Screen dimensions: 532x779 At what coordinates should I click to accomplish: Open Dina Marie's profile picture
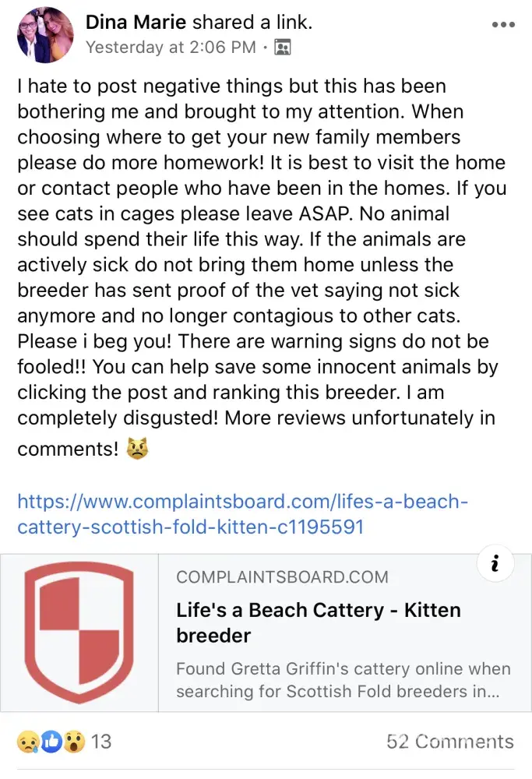[45, 35]
